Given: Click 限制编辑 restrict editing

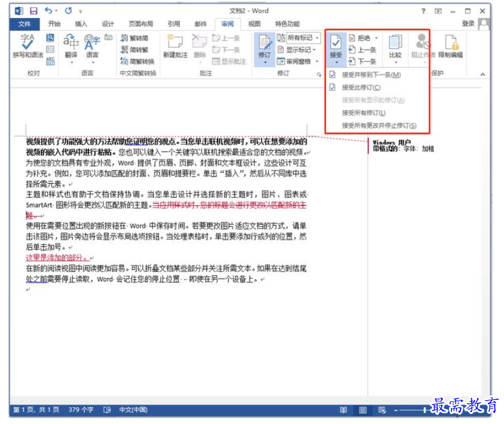Looking at the screenshot, I should pyautogui.click(x=451, y=46).
